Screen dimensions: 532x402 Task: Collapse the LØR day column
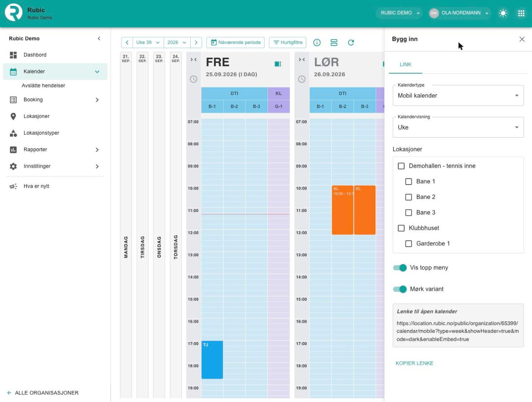302,60
